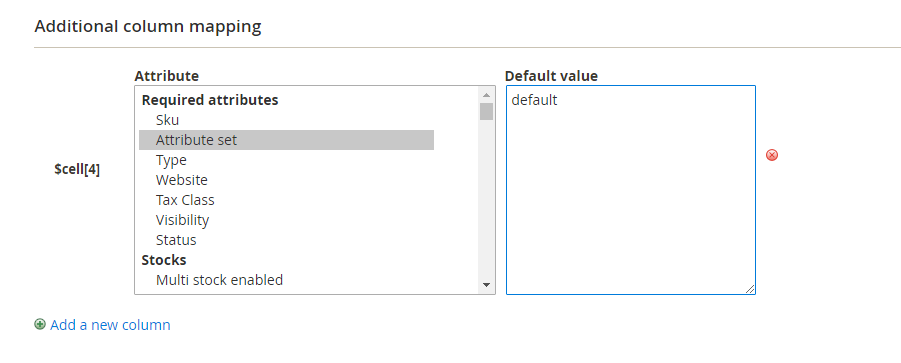Click attribute list scrollbar thumb
Image resolution: width=901 pixels, height=363 pixels.
tap(487, 111)
